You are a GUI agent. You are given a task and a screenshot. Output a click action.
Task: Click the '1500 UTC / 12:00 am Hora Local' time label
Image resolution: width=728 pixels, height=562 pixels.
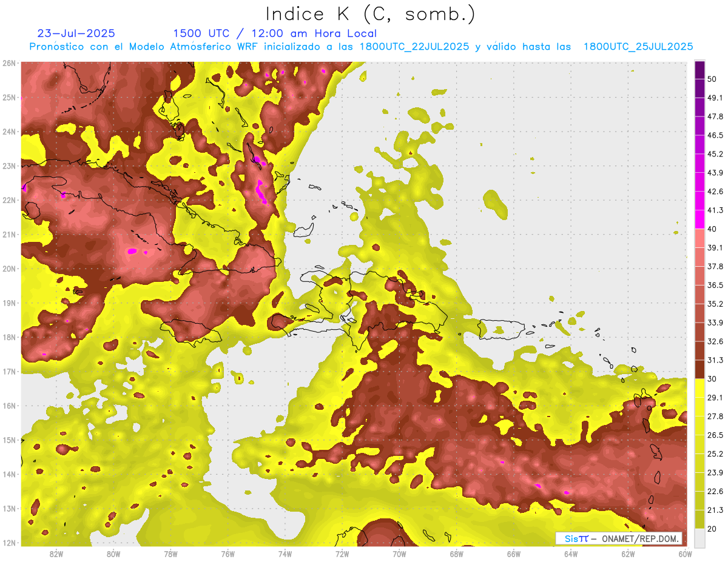[x=275, y=34]
